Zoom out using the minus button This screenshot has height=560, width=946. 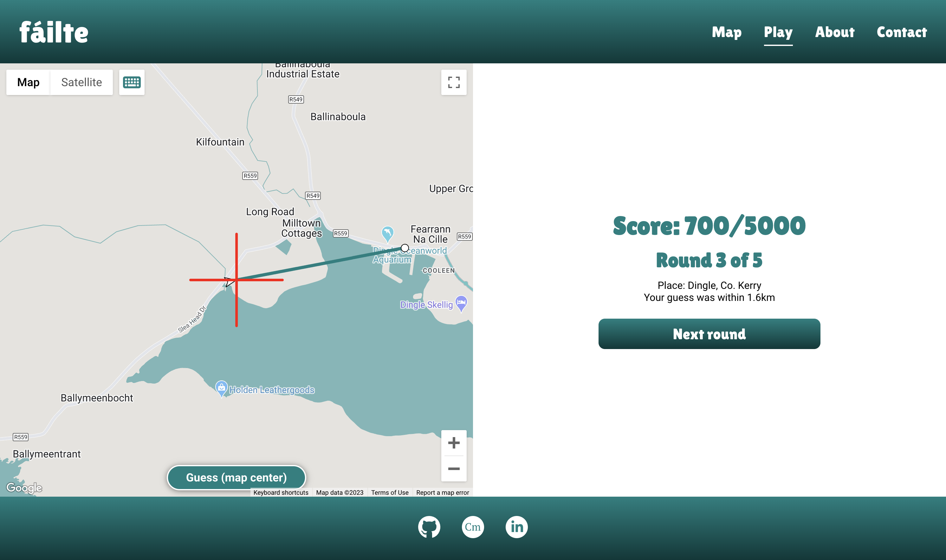[454, 469]
